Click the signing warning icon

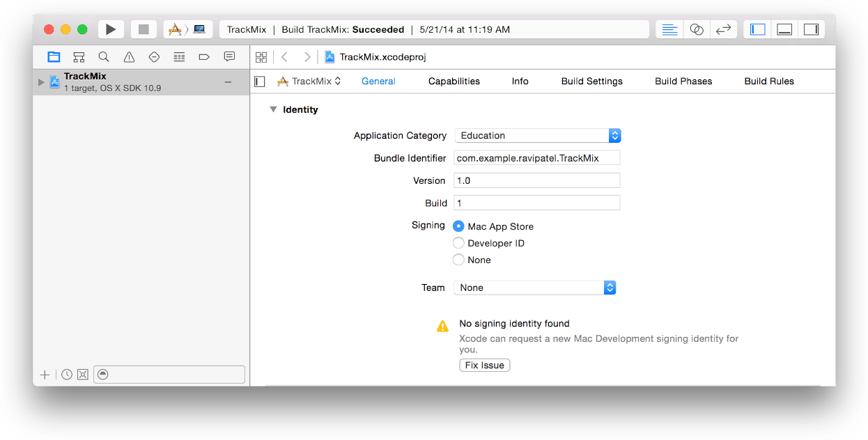(442, 326)
